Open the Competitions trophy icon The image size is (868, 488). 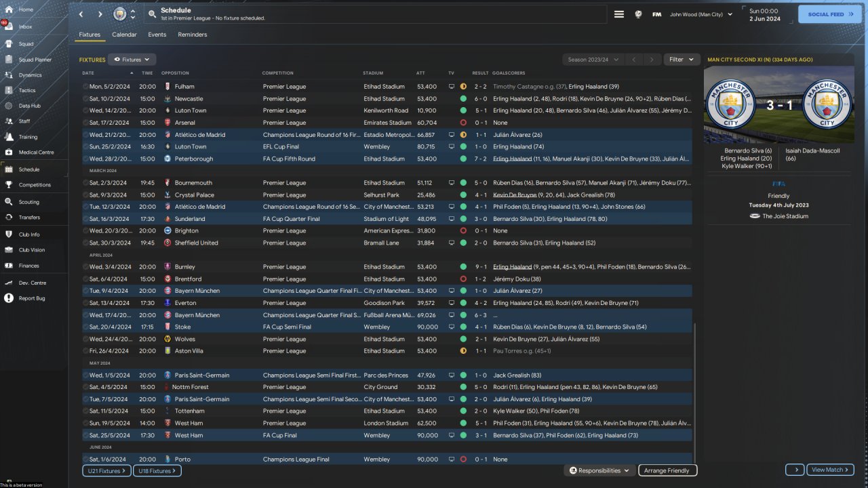(x=9, y=184)
